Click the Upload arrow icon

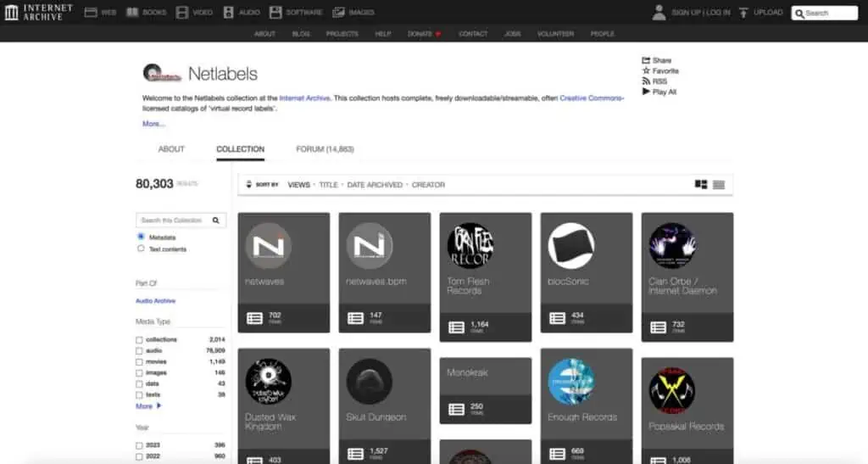[x=743, y=12]
